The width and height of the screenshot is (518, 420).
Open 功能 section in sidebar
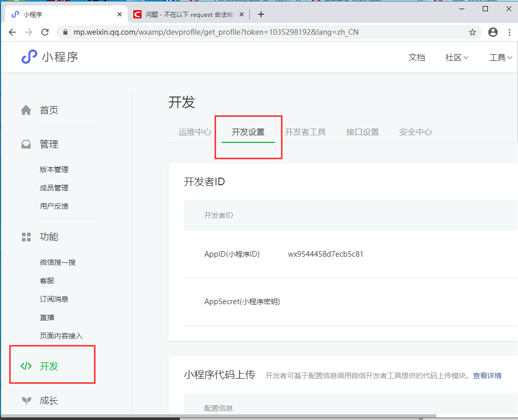(x=49, y=237)
